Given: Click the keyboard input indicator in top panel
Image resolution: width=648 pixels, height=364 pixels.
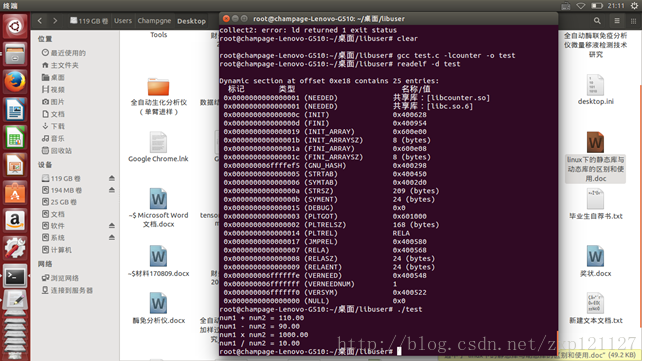Looking at the screenshot, I should point(565,6).
